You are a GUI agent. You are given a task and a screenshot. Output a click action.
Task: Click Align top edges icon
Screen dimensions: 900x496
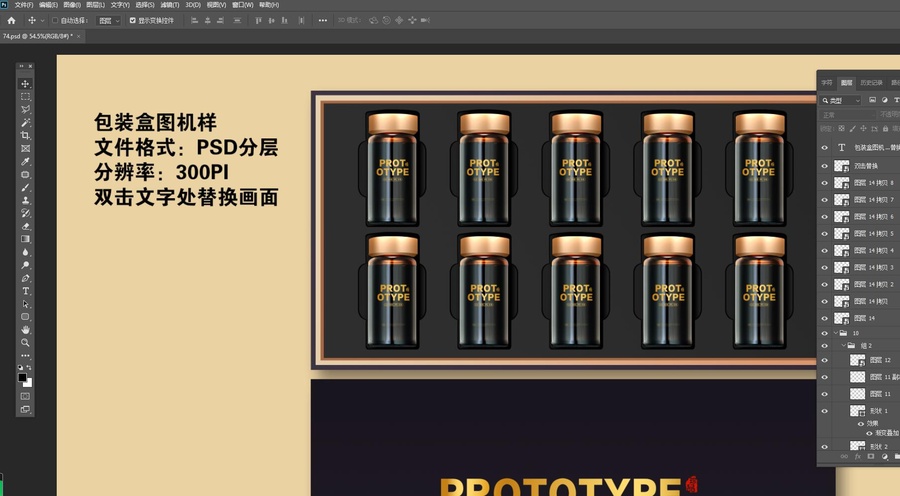tap(258, 20)
